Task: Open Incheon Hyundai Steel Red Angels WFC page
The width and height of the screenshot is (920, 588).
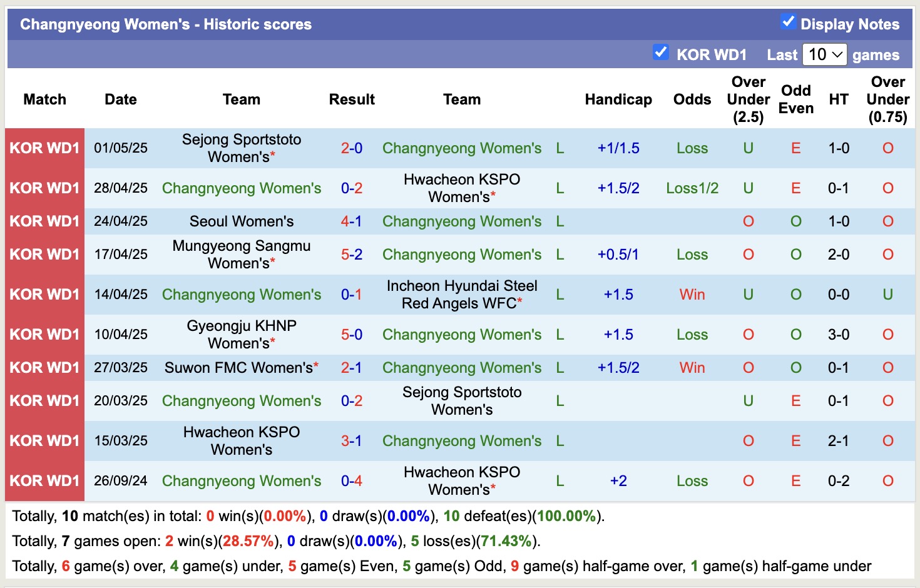Action: point(461,294)
